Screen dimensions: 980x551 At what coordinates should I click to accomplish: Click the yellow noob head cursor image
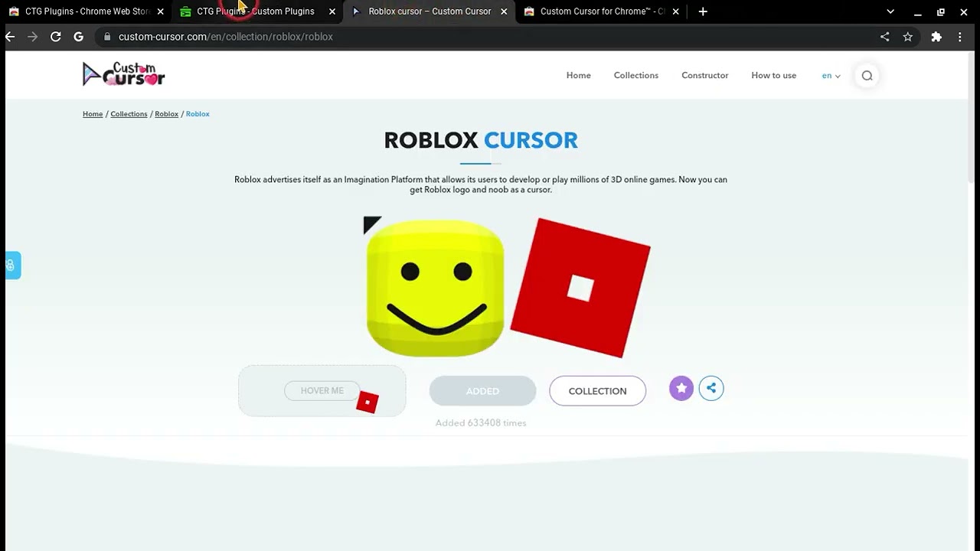434,287
